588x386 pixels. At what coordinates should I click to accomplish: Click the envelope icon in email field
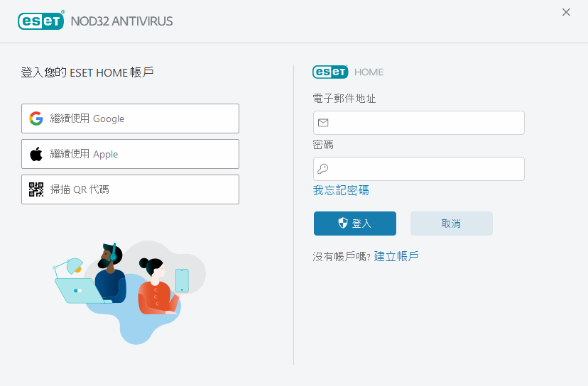coord(323,123)
